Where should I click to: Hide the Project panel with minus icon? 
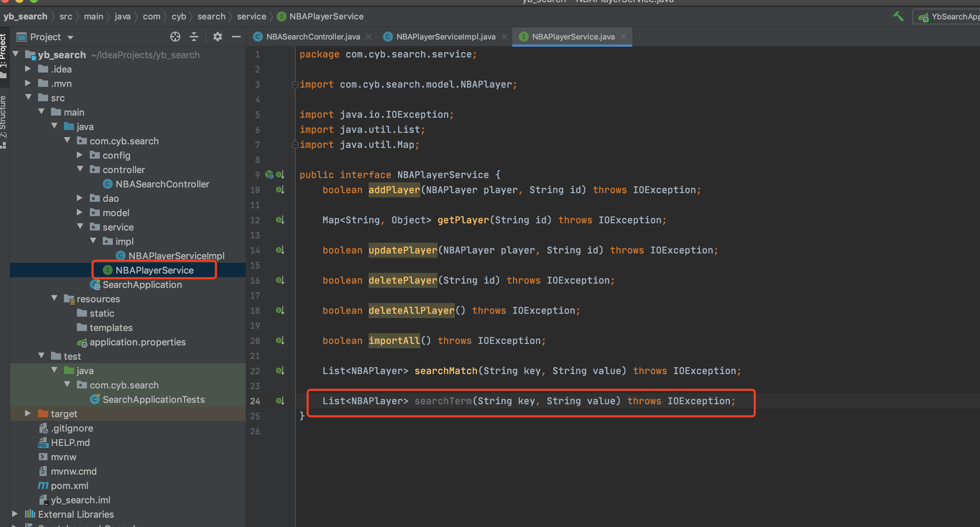[x=236, y=37]
